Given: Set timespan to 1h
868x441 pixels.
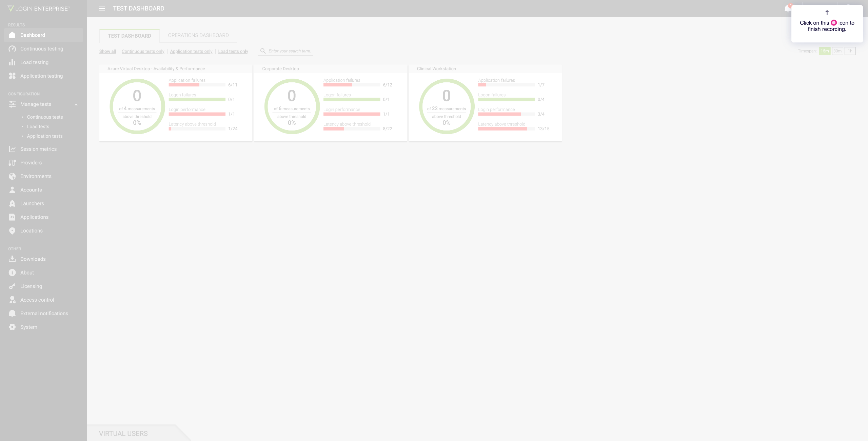Looking at the screenshot, I should click(850, 51).
